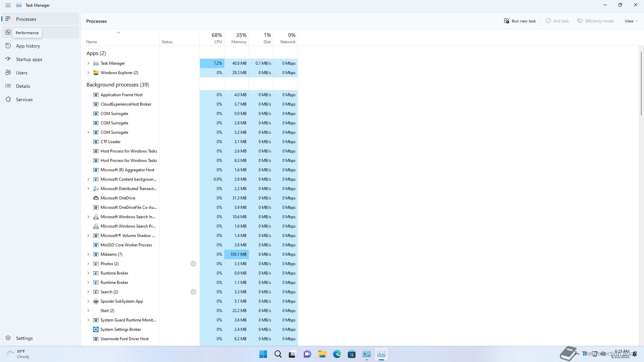Screen dimensions: 644x362
Task: Sort by the Disk column header
Action: (261, 38)
